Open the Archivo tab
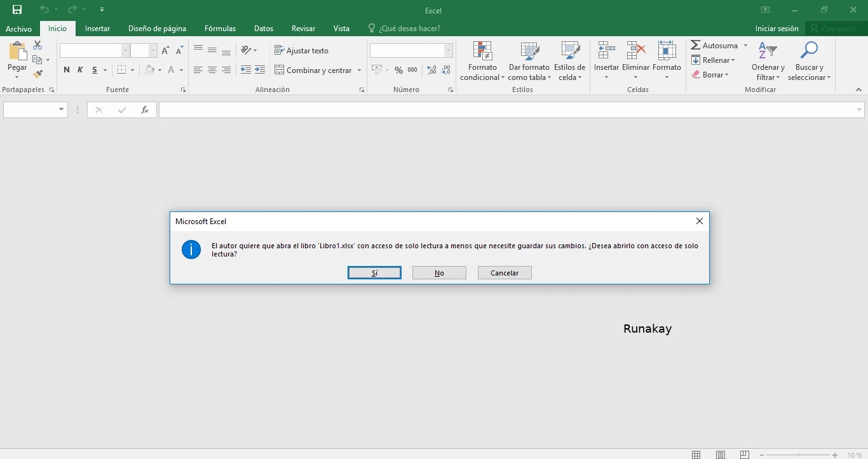The height and width of the screenshot is (459, 868). [x=18, y=29]
